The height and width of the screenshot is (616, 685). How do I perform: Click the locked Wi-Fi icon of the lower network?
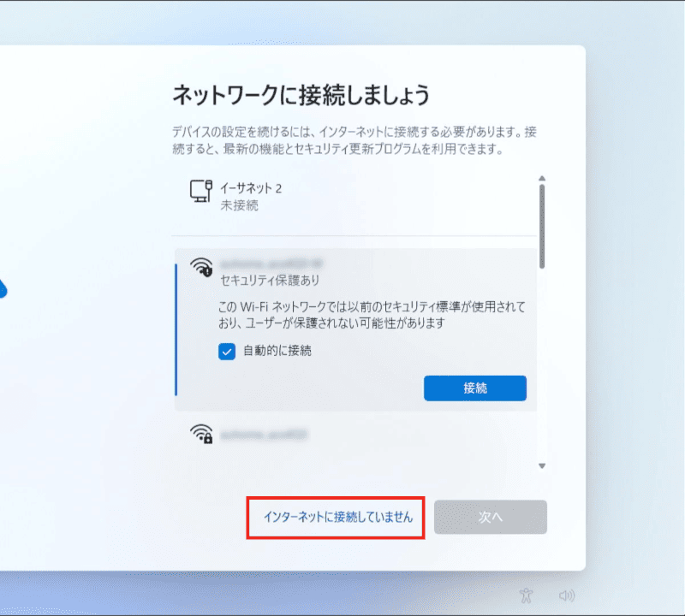pyautogui.click(x=201, y=434)
